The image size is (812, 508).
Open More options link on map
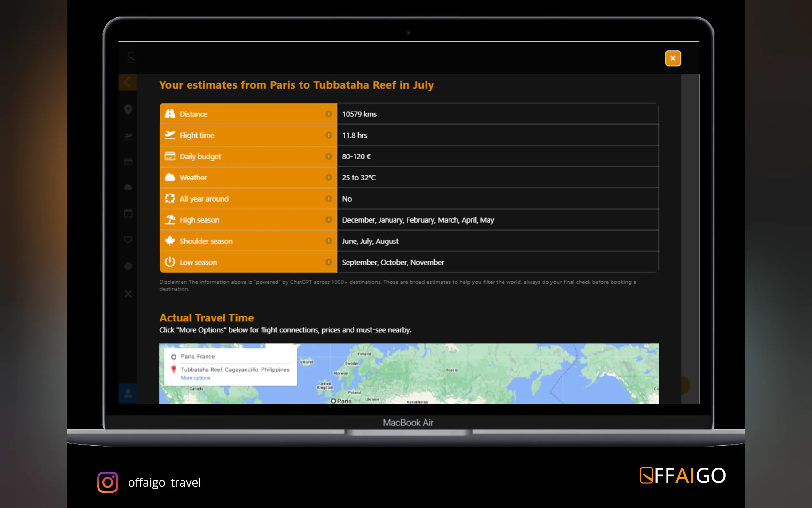click(x=195, y=377)
